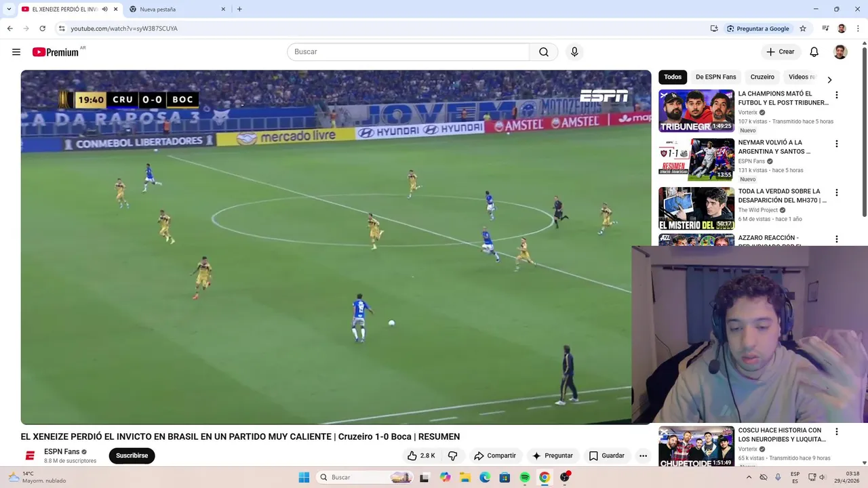
Task: Open taskbar weather widget 14°C
Action: pyautogui.click(x=37, y=477)
